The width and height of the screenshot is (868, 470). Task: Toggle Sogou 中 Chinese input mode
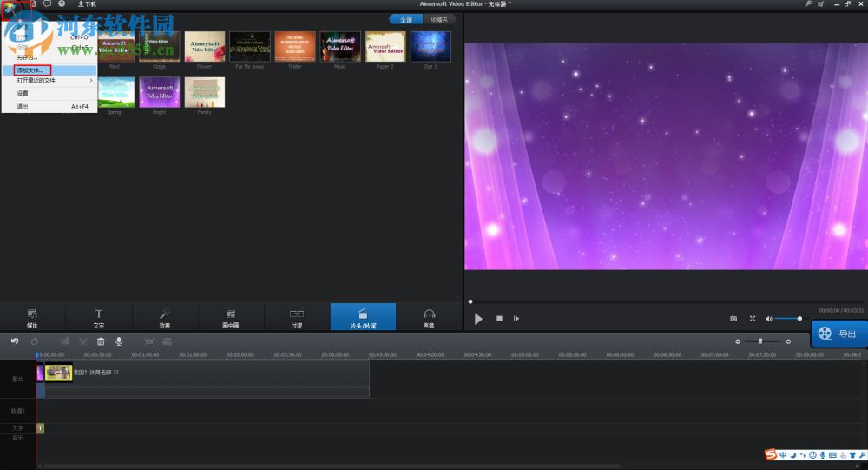click(783, 455)
